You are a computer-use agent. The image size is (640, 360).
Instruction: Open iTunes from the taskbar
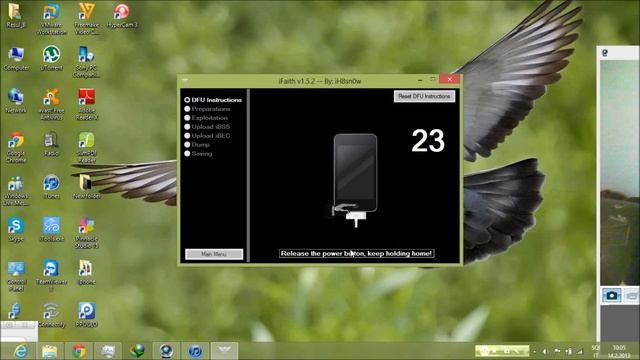click(x=195, y=351)
